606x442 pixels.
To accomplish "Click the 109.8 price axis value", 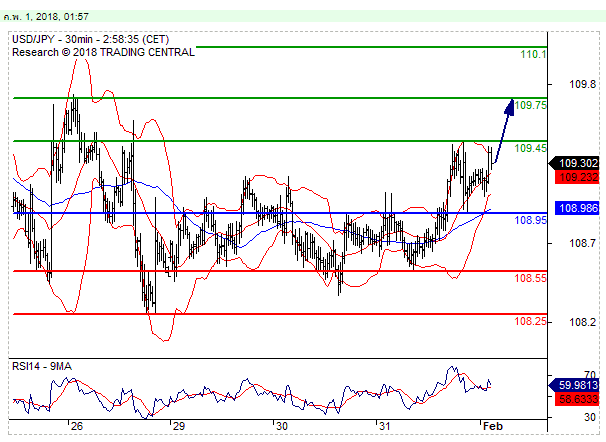I will click(582, 84).
